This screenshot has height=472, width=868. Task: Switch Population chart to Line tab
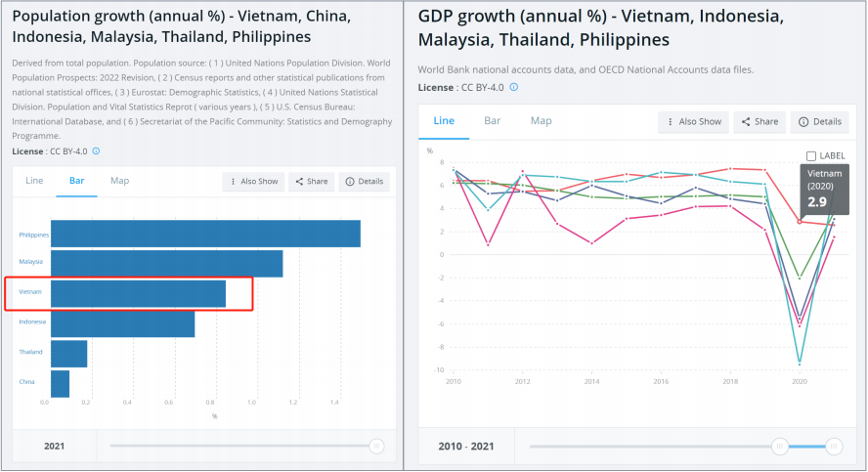pos(34,181)
